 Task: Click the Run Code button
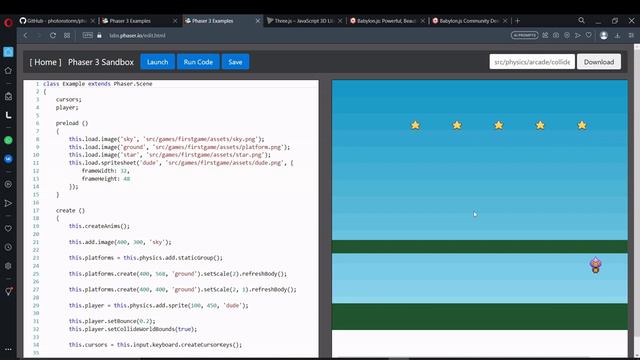pyautogui.click(x=198, y=62)
